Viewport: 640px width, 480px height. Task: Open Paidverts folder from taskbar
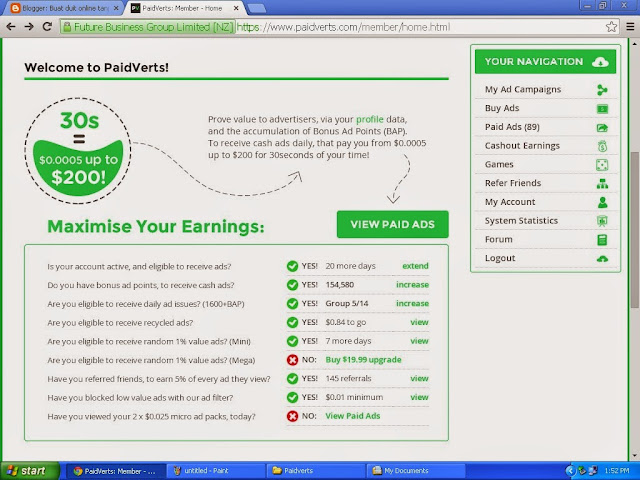315,471
